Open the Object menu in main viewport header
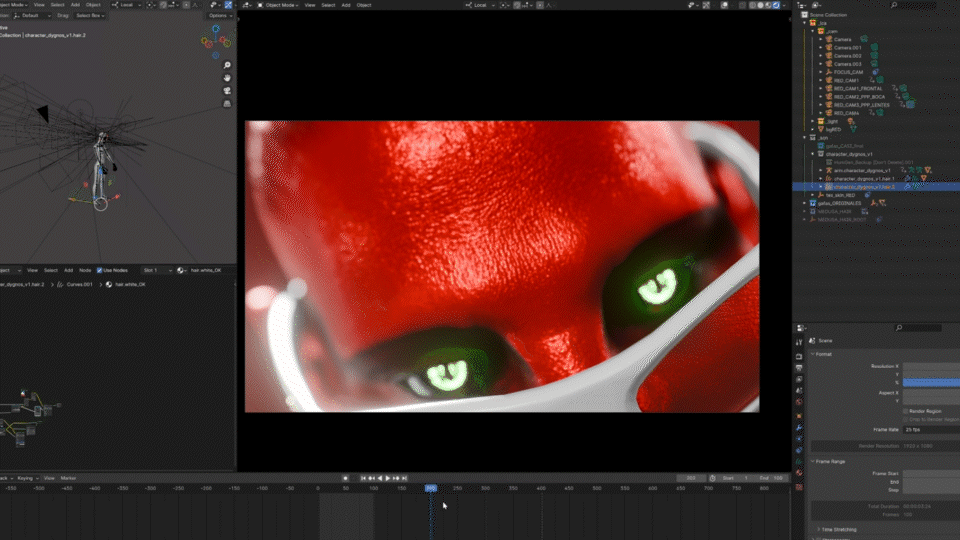 364,5
